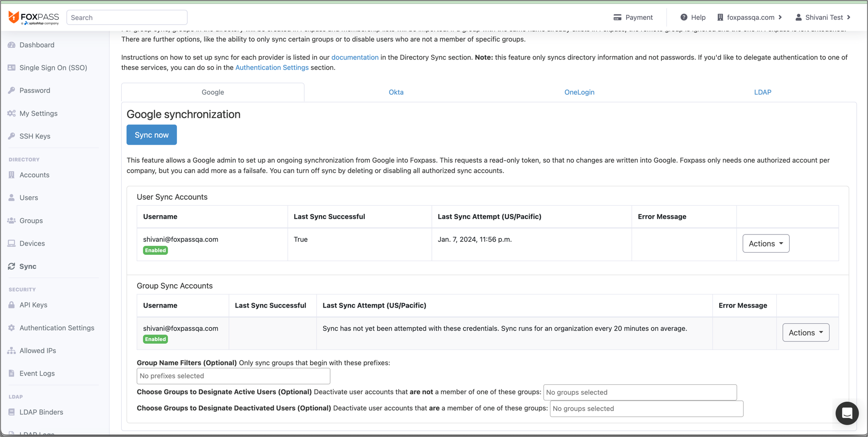The width and height of the screenshot is (868, 437).
Task: Click the Dashboard gauge icon
Action: (12, 45)
